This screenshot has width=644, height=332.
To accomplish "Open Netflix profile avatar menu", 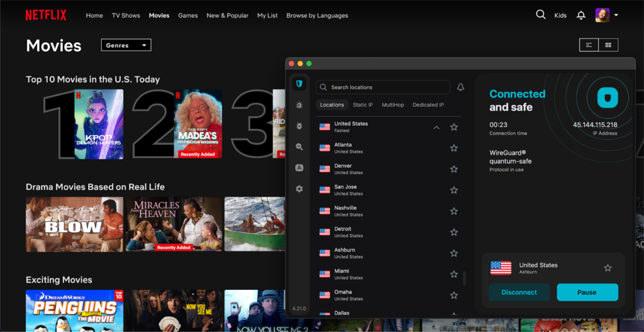I will coord(602,15).
